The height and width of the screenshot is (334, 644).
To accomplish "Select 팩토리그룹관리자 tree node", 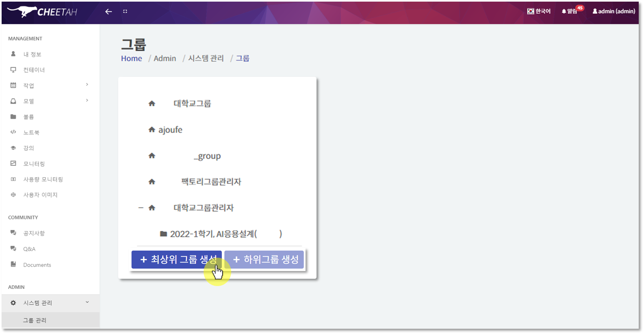I will [x=211, y=182].
